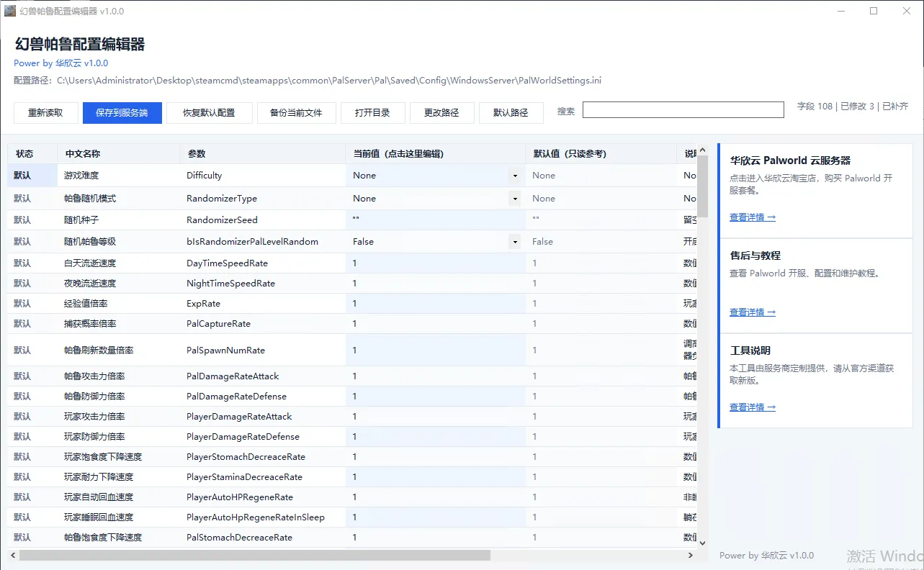Click 恢复默认配置 to restore defaults
This screenshot has width=924, height=570.
pos(209,113)
